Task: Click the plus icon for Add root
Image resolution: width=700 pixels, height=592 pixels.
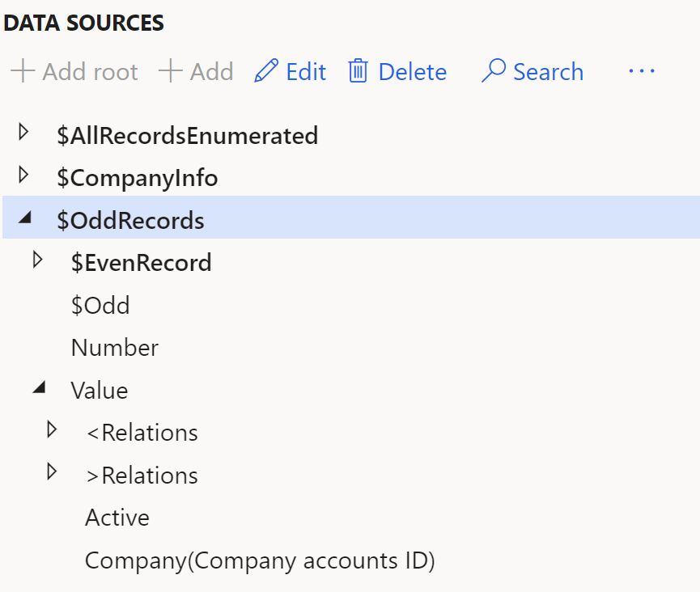Action: [23, 72]
